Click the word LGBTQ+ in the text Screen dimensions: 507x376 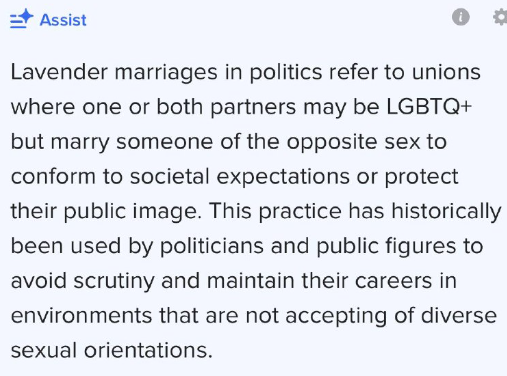point(429,107)
